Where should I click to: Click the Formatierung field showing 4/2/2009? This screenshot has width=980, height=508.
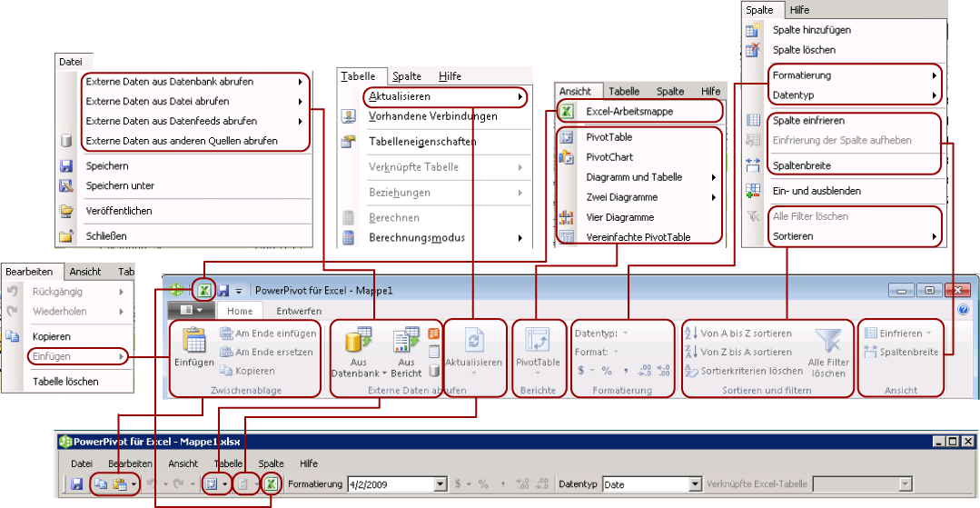click(x=391, y=484)
